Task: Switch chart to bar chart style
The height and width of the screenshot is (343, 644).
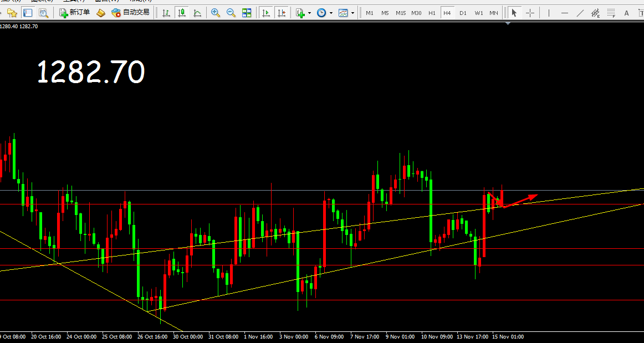Action: [x=166, y=13]
